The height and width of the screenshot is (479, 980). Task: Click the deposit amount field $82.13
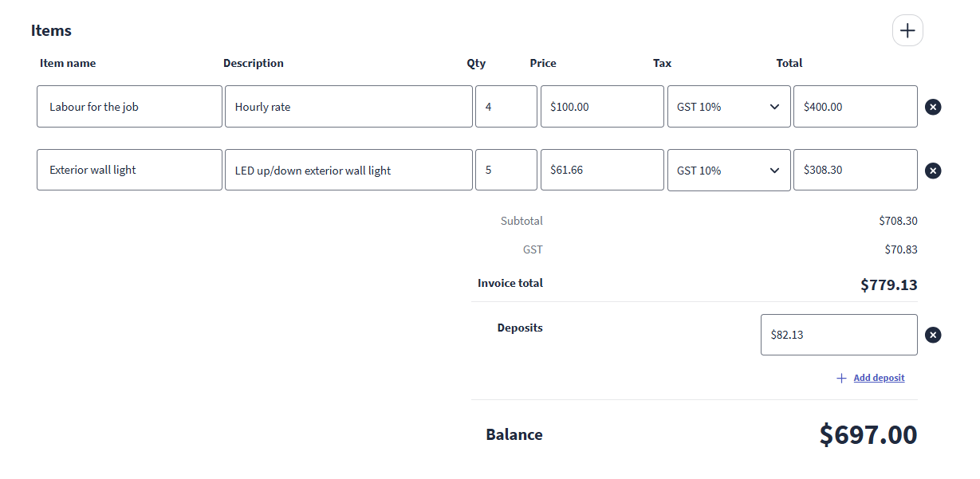839,335
